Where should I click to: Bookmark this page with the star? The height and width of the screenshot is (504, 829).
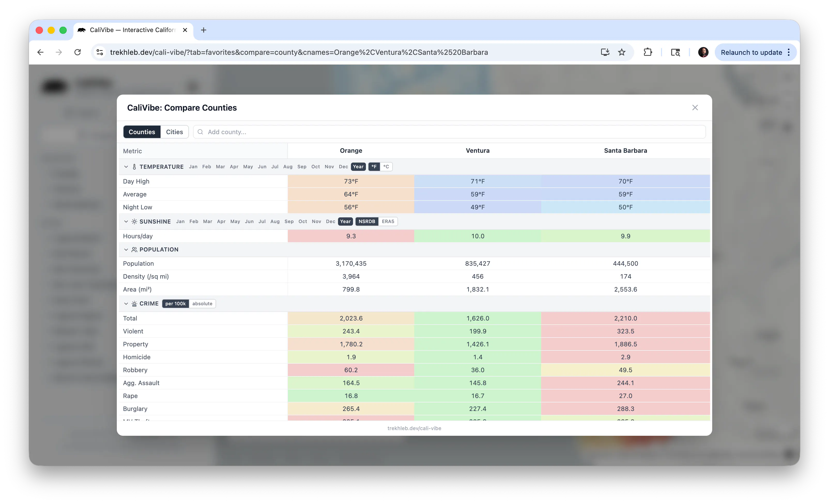(622, 52)
